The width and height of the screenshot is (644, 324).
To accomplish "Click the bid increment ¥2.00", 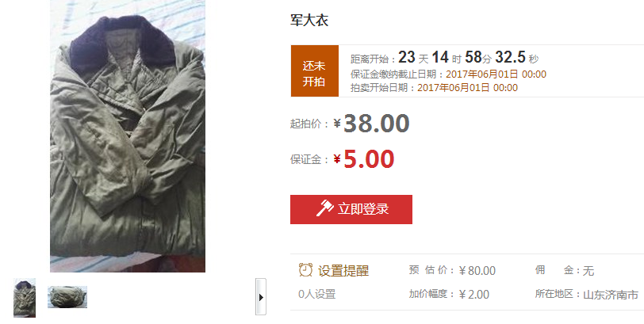I will tap(473, 295).
